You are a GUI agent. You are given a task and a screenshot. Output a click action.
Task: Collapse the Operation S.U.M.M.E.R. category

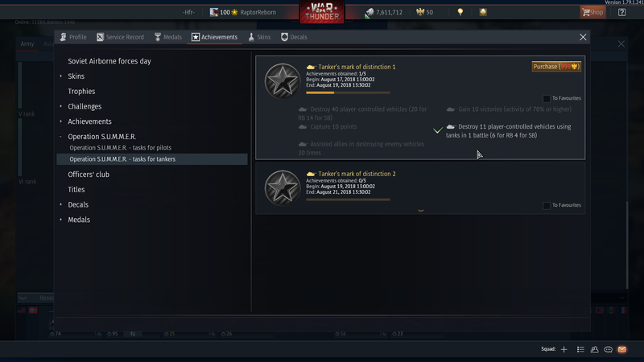(60, 137)
